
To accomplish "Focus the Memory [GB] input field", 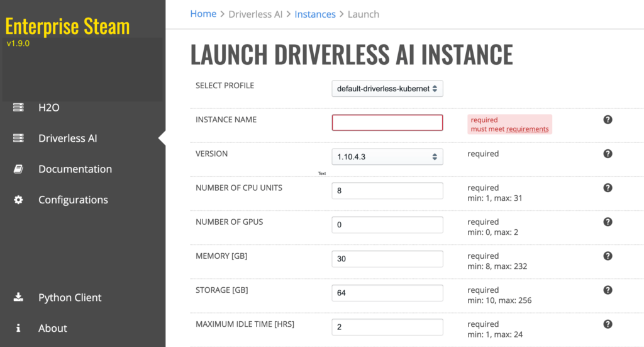I will [x=387, y=259].
